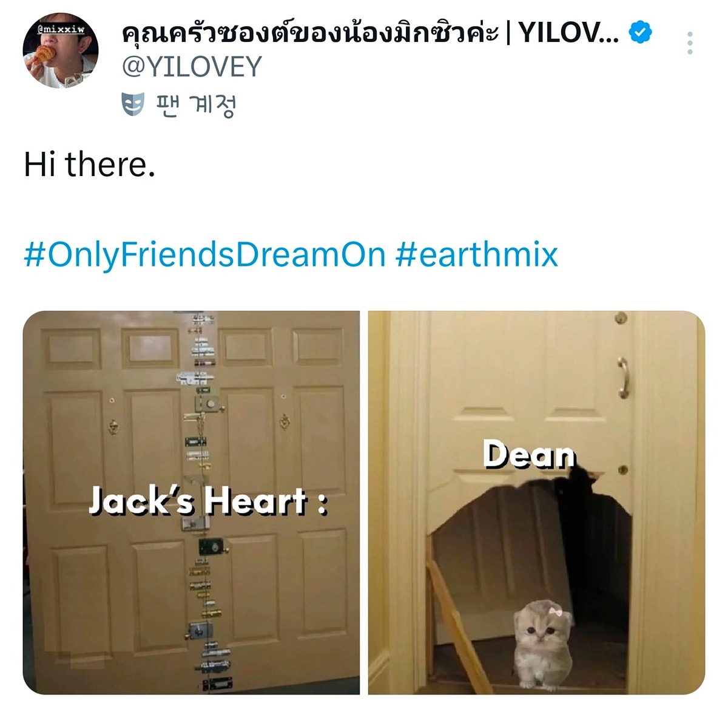Select the 팬 계정 fan account label
728x723 pixels.
click(x=195, y=105)
